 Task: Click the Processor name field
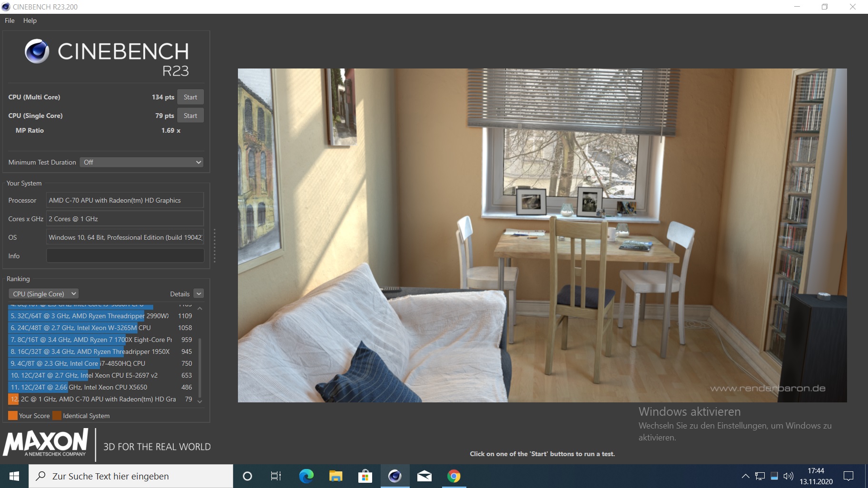tap(125, 200)
